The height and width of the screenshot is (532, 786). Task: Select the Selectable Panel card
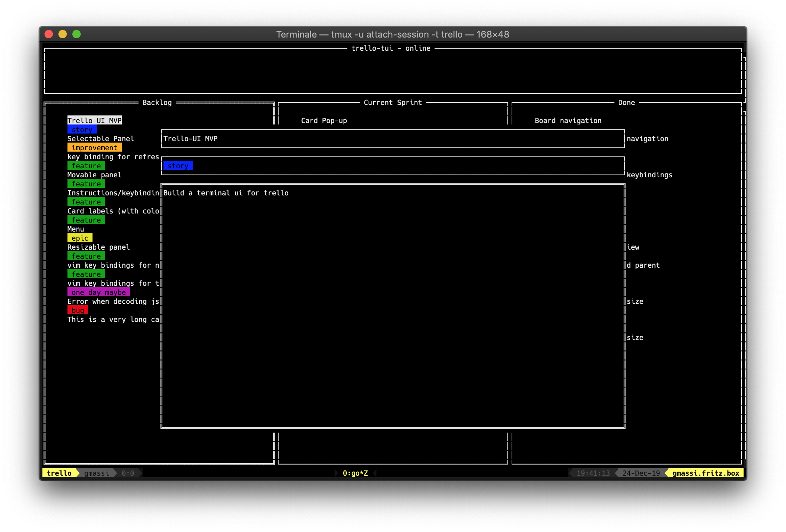coord(101,139)
